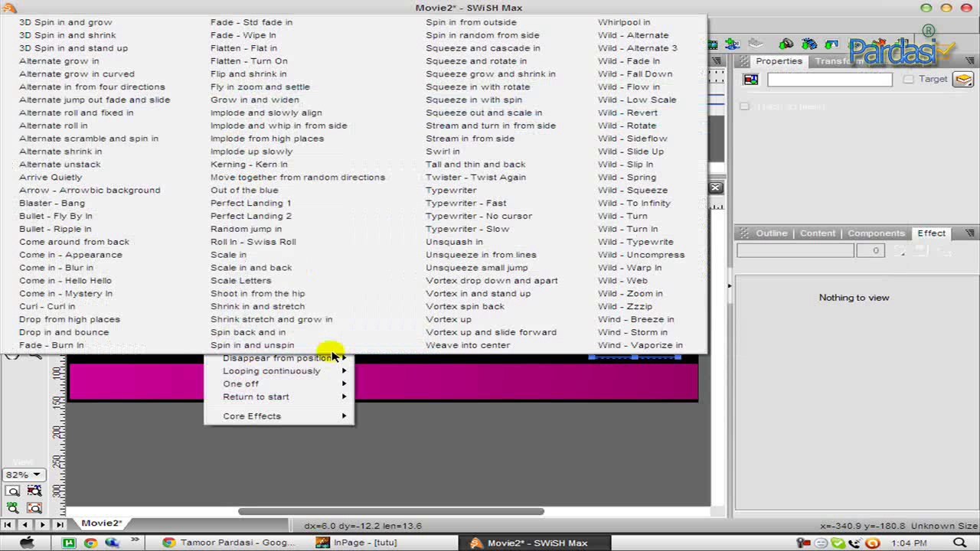Choose Arrive Quietly effect
Viewport: 980px width, 551px height.
(51, 177)
